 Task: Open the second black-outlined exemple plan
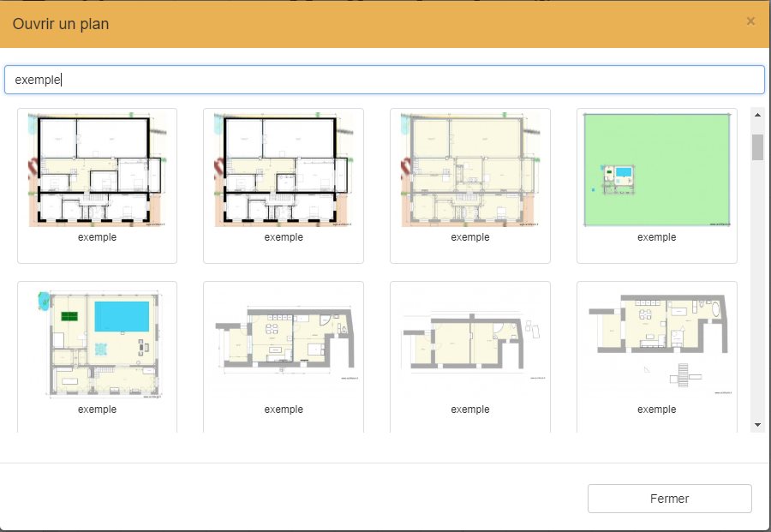(284, 169)
